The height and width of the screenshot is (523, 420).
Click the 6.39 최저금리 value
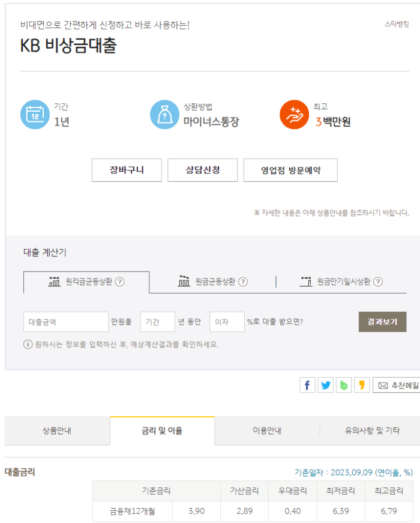[x=341, y=511]
